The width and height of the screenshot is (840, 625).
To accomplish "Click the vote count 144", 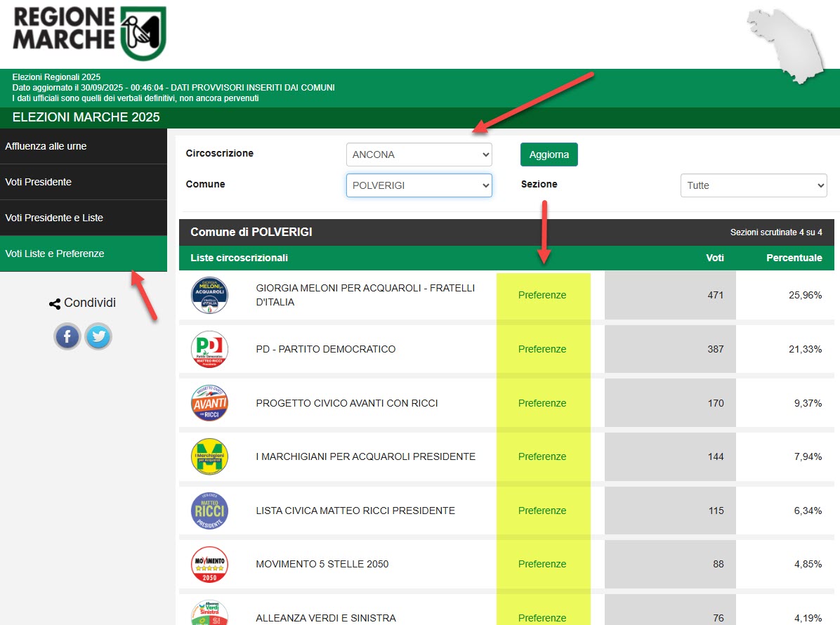I will 716,457.
